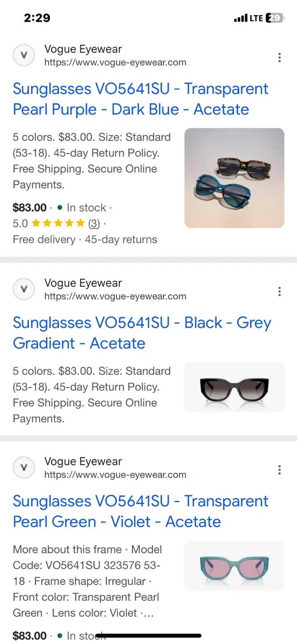Open more options for first search result
Image resolution: width=297 pixels, height=644 pixels.
click(x=279, y=57)
